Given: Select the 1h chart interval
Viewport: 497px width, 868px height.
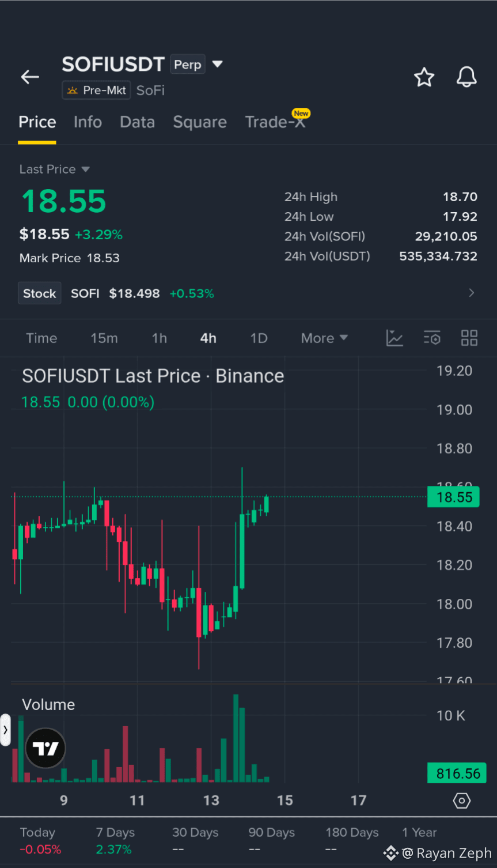Looking at the screenshot, I should (160, 338).
